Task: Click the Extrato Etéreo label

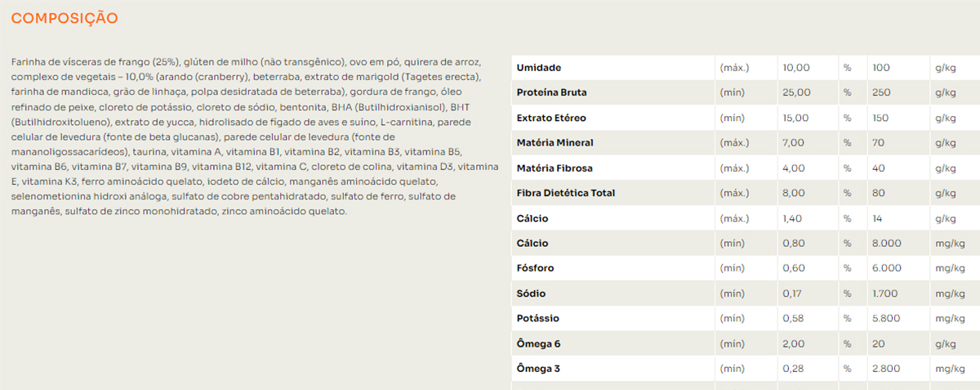Action: 551,118
